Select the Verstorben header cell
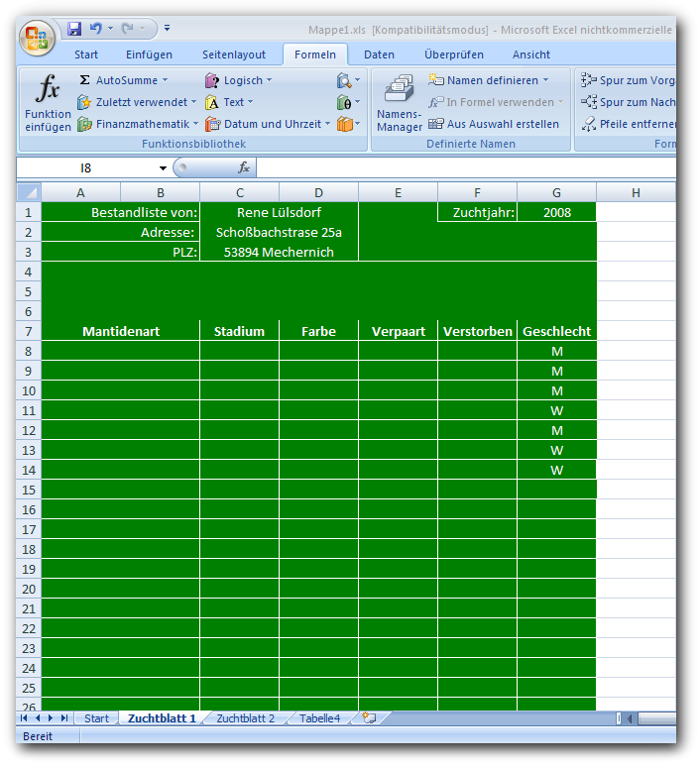Image resolution: width=700 pixels, height=767 pixels. pos(477,331)
